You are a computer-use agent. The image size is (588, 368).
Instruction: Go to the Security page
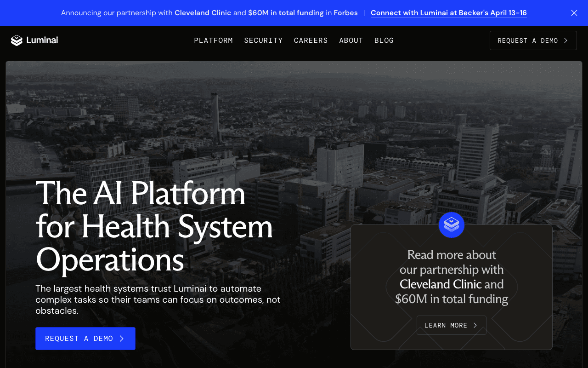tap(263, 40)
